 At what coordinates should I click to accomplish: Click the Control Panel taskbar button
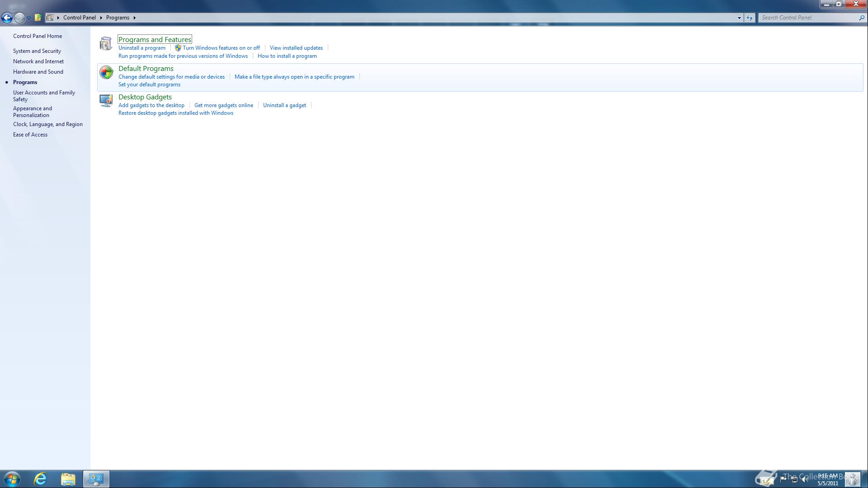coord(96,479)
